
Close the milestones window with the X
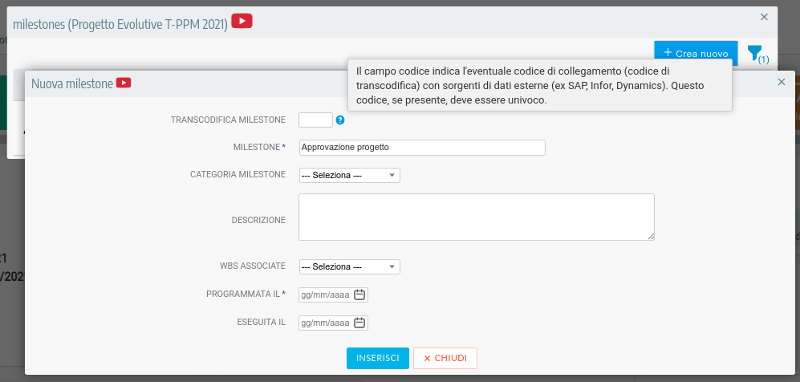coord(764,17)
